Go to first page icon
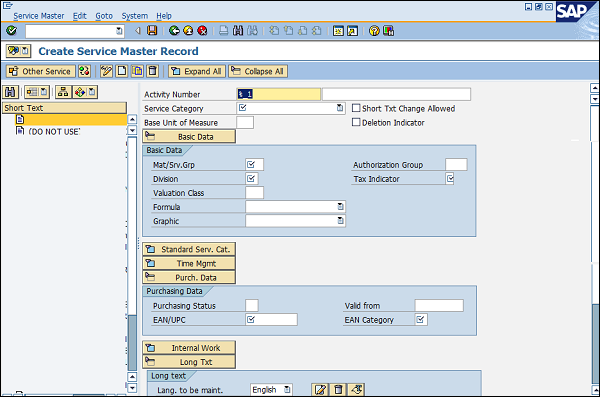This screenshot has height=397, width=600. (274, 31)
